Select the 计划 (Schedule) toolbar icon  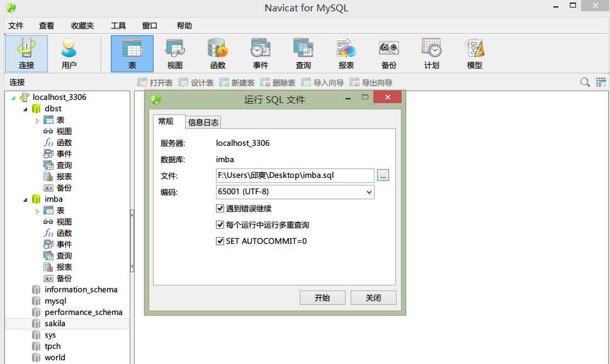tap(431, 53)
